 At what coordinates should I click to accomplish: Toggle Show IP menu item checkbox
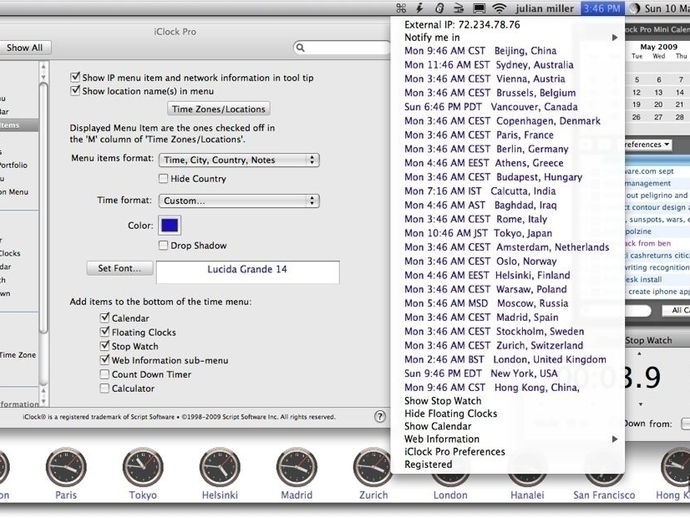[x=75, y=77]
